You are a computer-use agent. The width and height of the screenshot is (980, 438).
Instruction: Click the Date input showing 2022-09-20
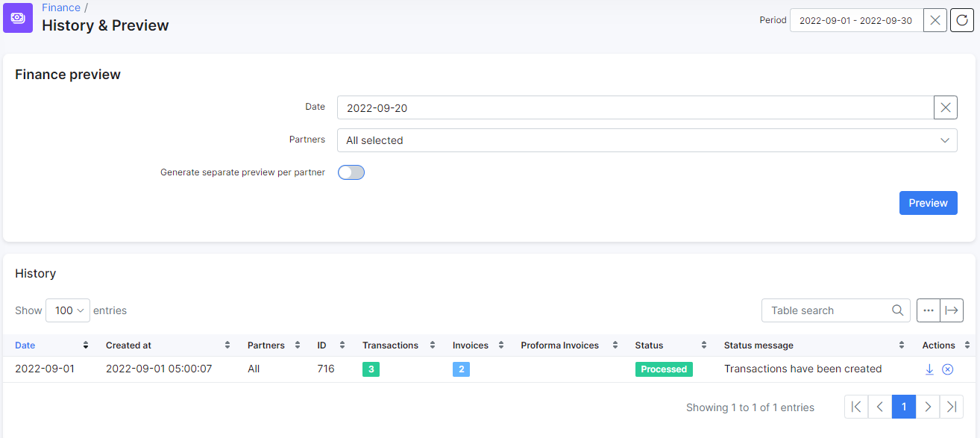pyautogui.click(x=635, y=107)
